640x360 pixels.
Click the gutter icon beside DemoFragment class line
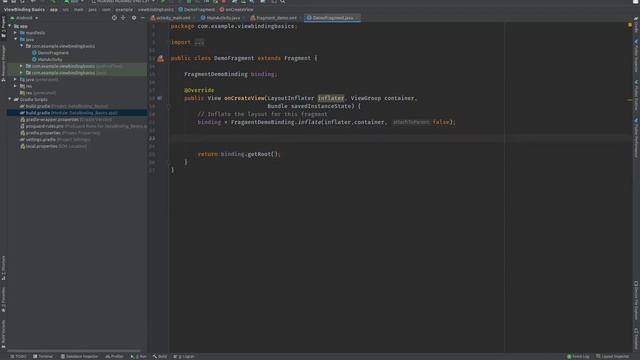(160, 58)
